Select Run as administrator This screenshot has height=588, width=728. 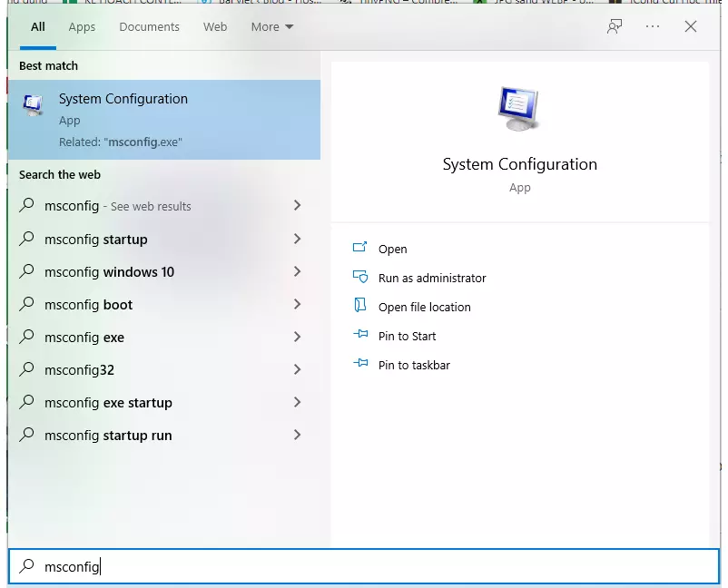pyautogui.click(x=432, y=278)
